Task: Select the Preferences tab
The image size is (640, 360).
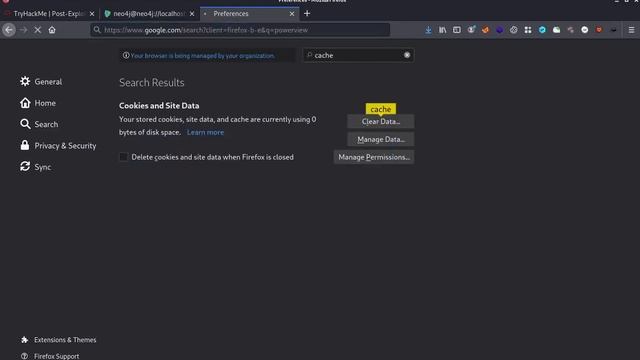Action: tap(249, 13)
